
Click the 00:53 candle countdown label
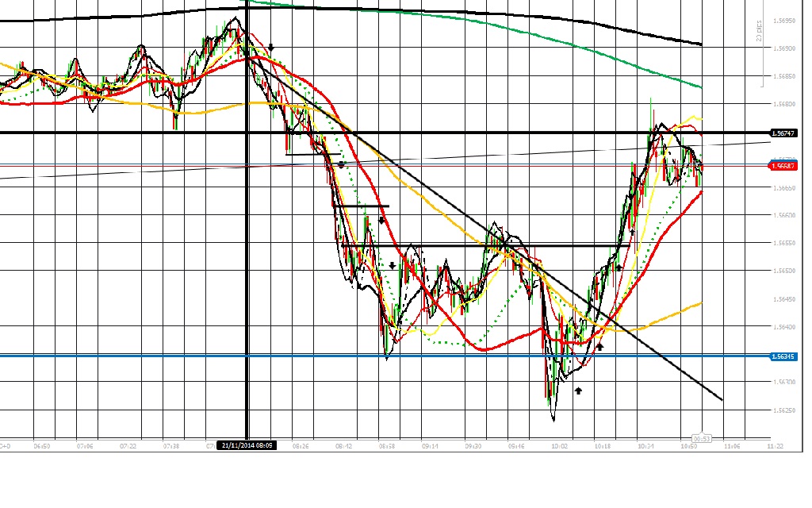click(x=702, y=438)
